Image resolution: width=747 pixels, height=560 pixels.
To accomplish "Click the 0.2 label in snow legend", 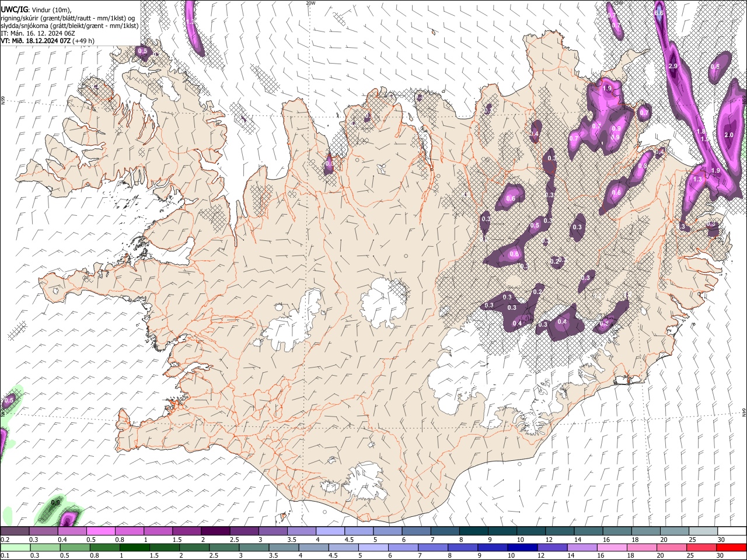I will pos(5,540).
